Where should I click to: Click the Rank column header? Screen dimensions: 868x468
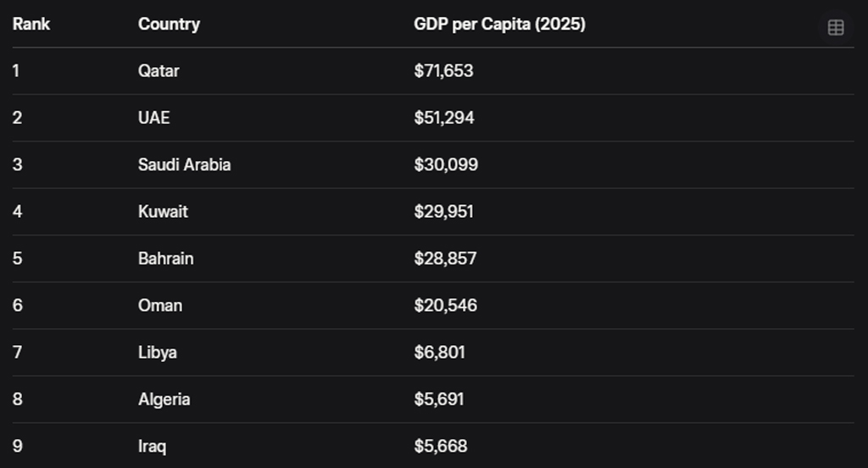(x=31, y=24)
